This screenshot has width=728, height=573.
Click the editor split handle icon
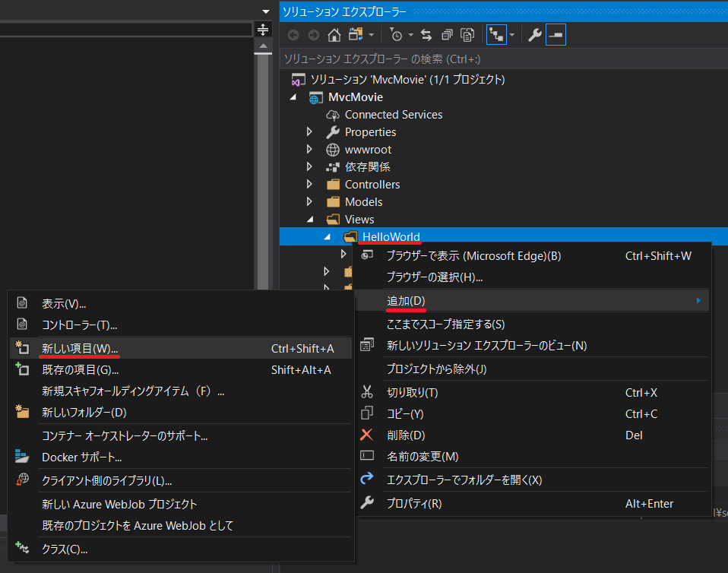pyautogui.click(x=263, y=30)
